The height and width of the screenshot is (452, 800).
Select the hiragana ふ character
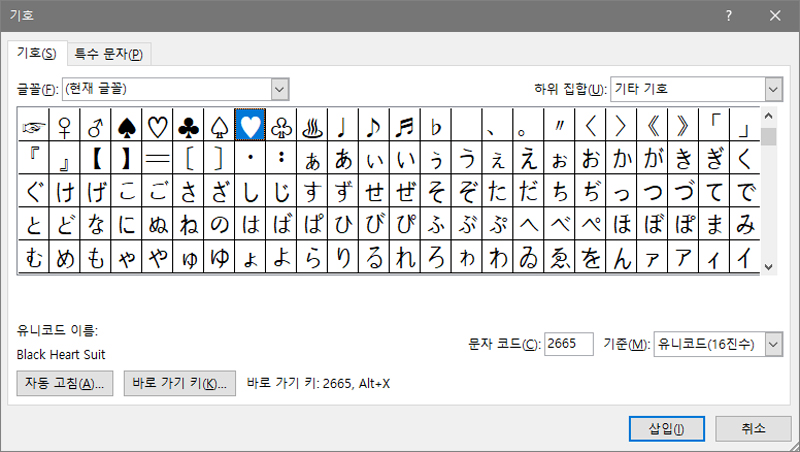436,224
